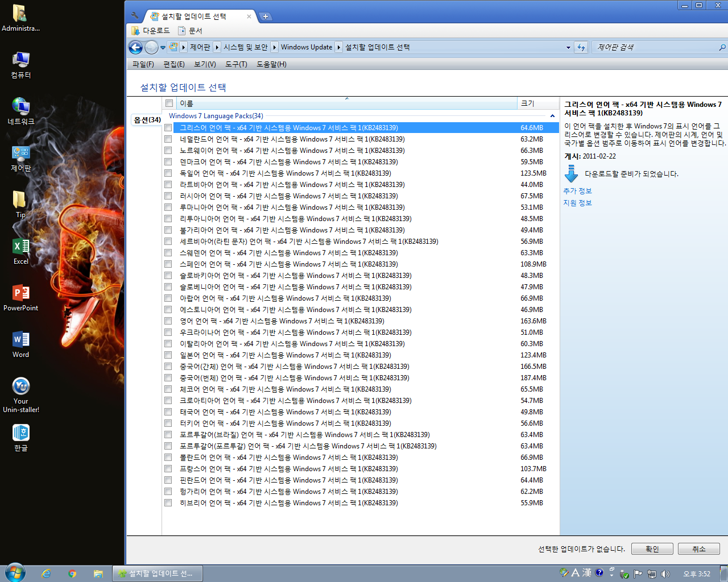Open the 도움말(H) menu
728x582 pixels.
(x=271, y=64)
